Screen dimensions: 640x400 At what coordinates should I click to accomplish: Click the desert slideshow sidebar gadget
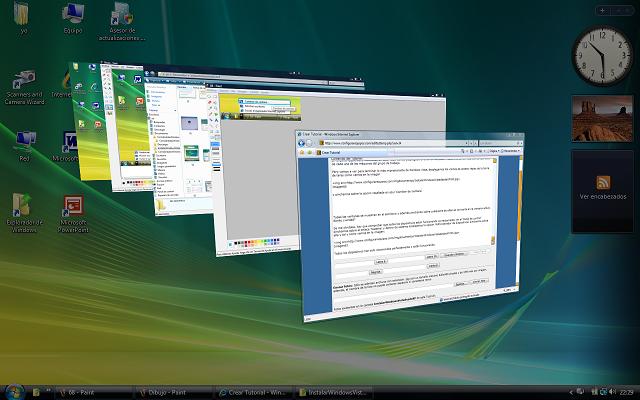click(x=602, y=118)
